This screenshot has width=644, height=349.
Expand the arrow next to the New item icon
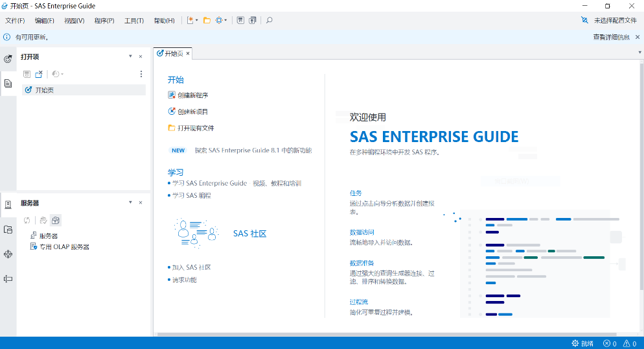[197, 20]
